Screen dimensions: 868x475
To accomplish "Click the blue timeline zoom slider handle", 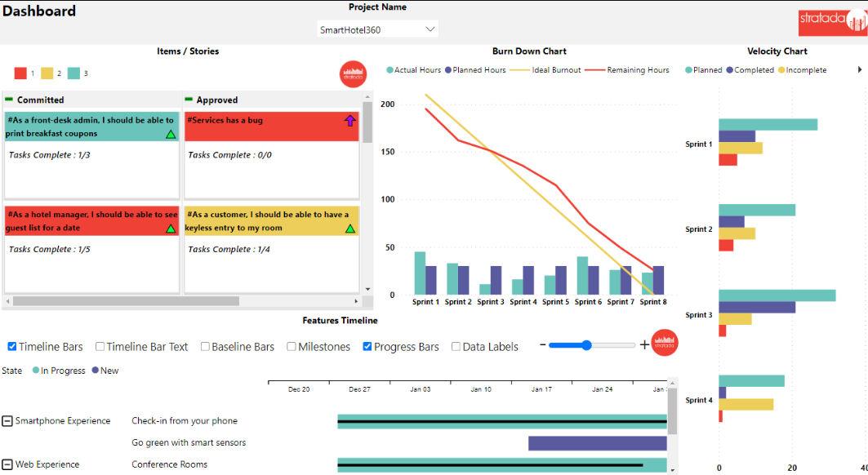I will (585, 344).
